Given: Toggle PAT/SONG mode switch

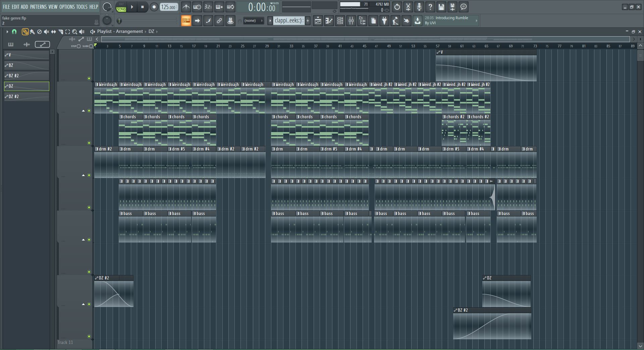Looking at the screenshot, I should tap(121, 7).
